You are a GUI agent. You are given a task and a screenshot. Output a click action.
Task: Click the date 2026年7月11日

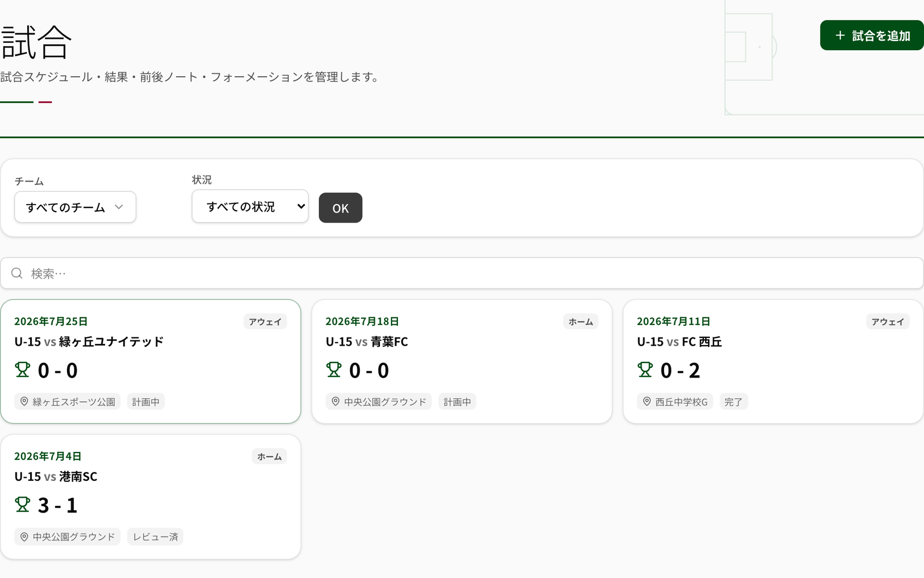(673, 321)
